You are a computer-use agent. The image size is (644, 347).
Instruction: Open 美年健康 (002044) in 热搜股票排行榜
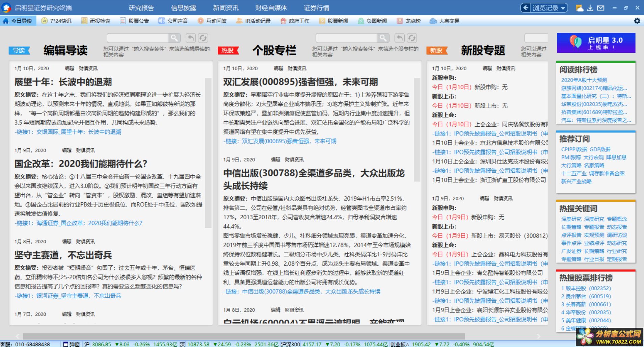click(x=586, y=320)
